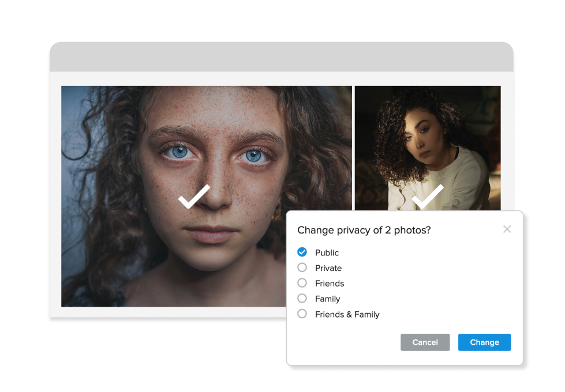This screenshot has height=392, width=565.
Task: Deselect checkmark on the freckled face photo
Action: [194, 197]
